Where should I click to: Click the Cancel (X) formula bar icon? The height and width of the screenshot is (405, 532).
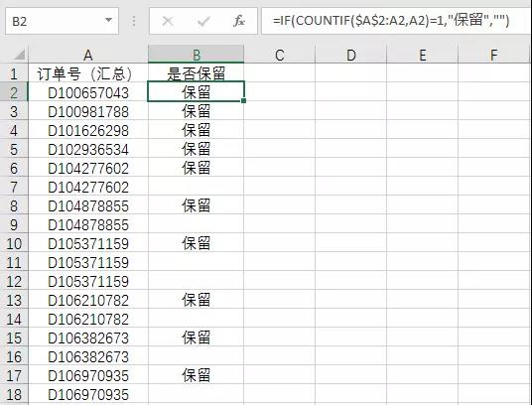(x=168, y=22)
